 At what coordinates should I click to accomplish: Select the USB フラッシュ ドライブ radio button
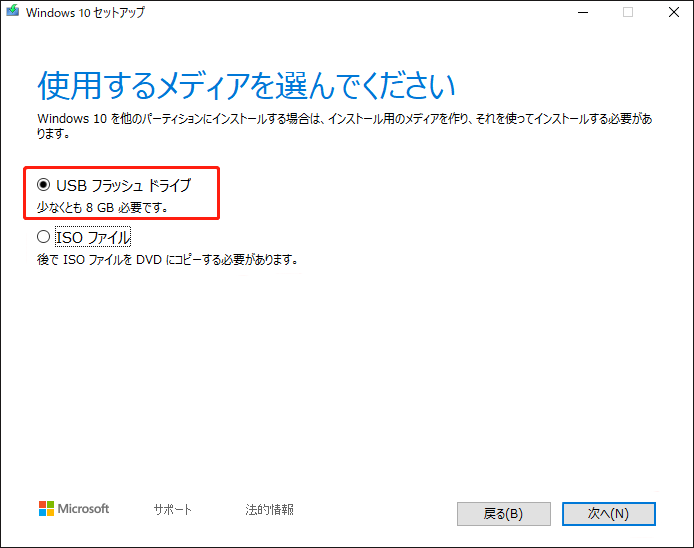tap(43, 184)
